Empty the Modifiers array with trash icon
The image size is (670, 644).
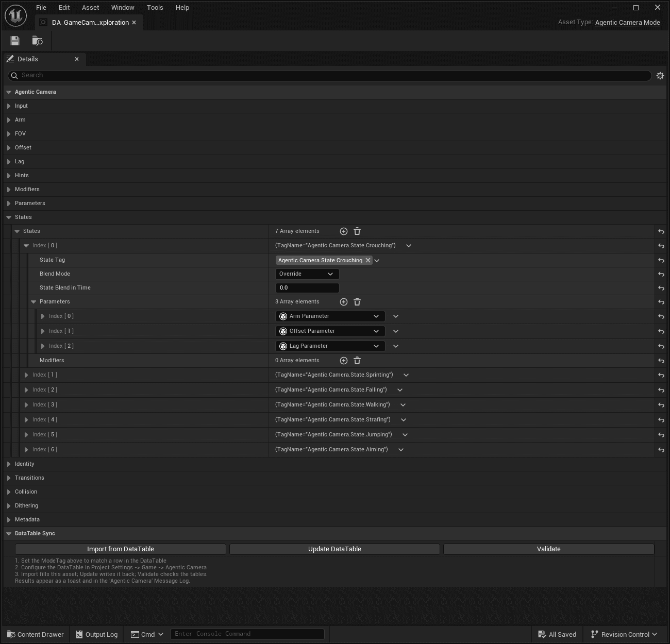point(357,361)
